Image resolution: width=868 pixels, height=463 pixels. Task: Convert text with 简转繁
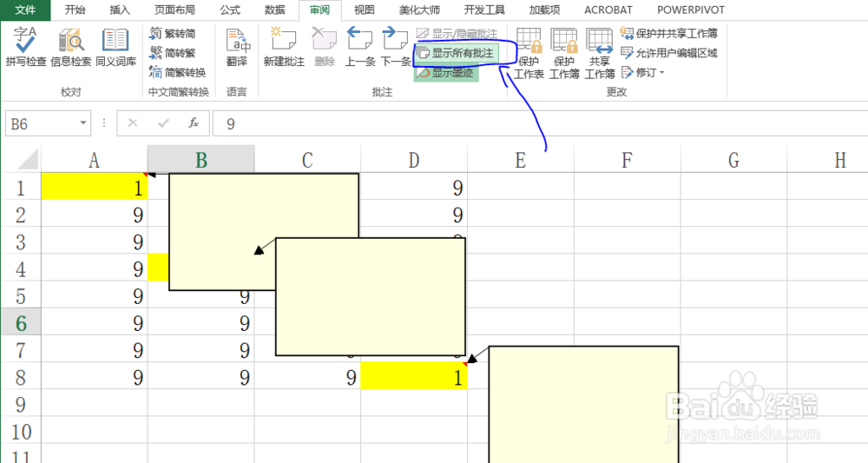coord(173,53)
